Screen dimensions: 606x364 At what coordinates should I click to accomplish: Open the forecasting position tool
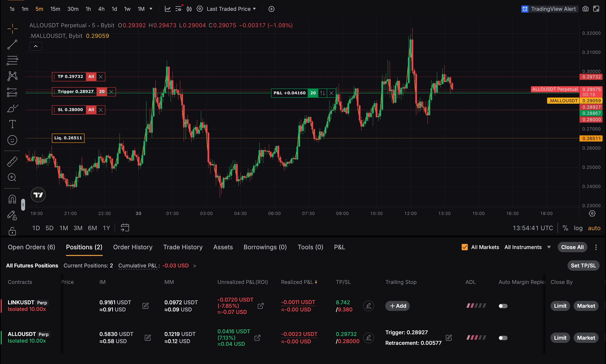pos(12,92)
